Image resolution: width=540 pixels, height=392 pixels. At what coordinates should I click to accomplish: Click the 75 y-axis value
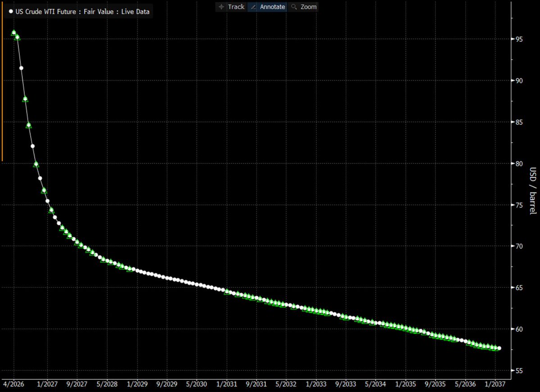click(x=519, y=205)
